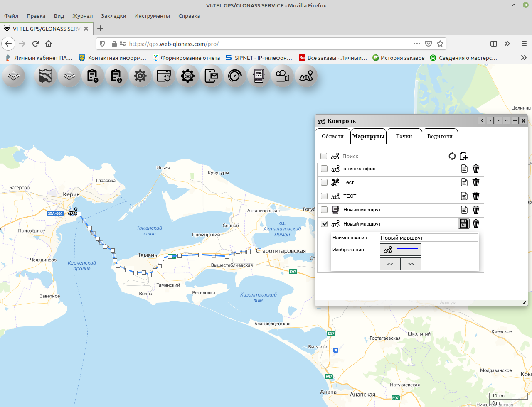Image resolution: width=532 pixels, height=407 pixels.
Task: Switch to the Водители tab
Action: click(x=440, y=136)
